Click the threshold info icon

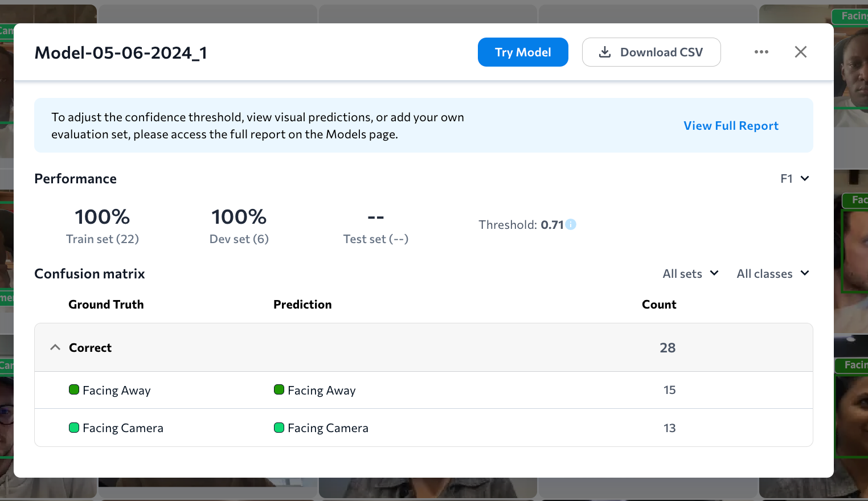tap(571, 225)
